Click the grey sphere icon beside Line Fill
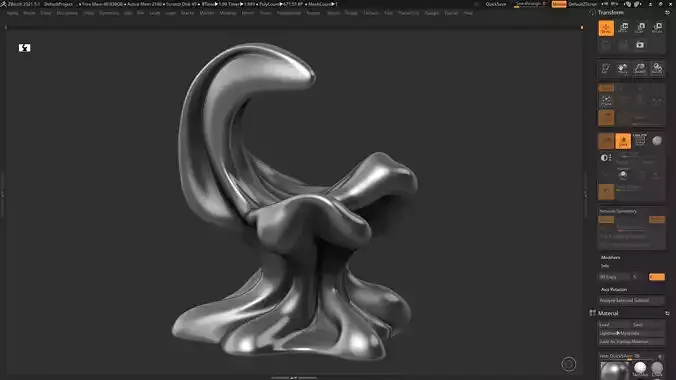The width and height of the screenshot is (676, 380). point(657,141)
